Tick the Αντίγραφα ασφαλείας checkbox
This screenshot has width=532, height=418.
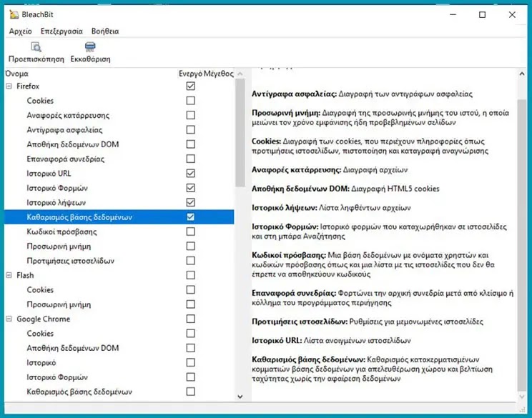click(191, 130)
